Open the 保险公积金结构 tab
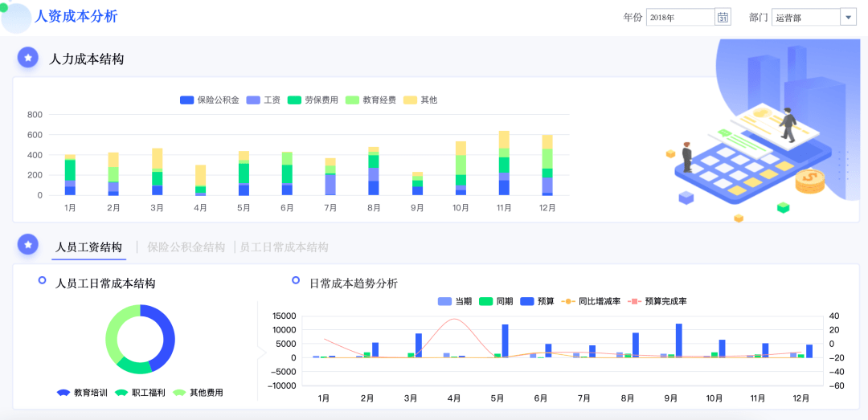868x420 pixels. tap(186, 247)
